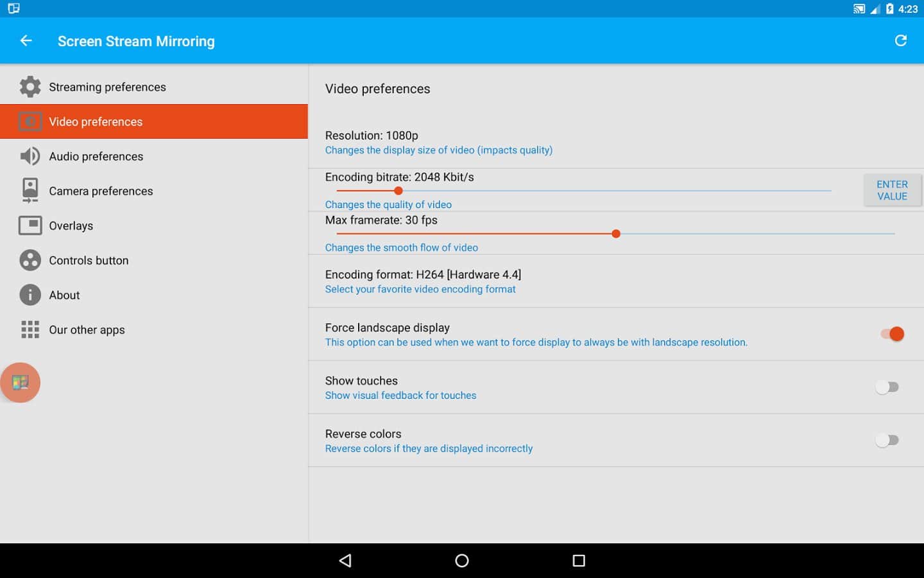The height and width of the screenshot is (578, 924).
Task: Click the Streaming preferences gear icon
Action: click(x=30, y=87)
